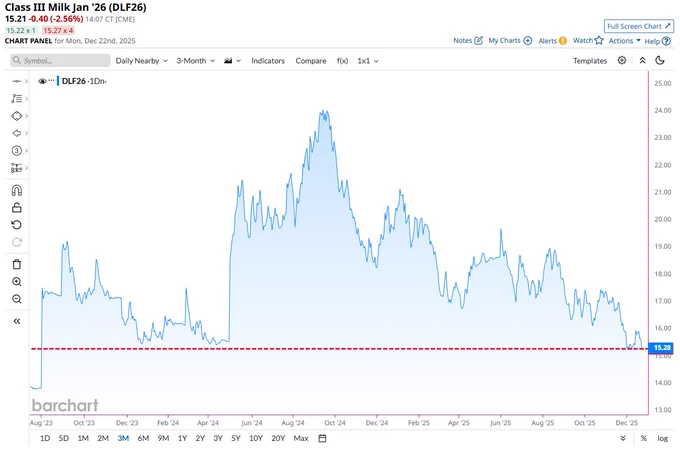680x449 pixels.
Task: Select the 2Y time range
Action: [200, 438]
